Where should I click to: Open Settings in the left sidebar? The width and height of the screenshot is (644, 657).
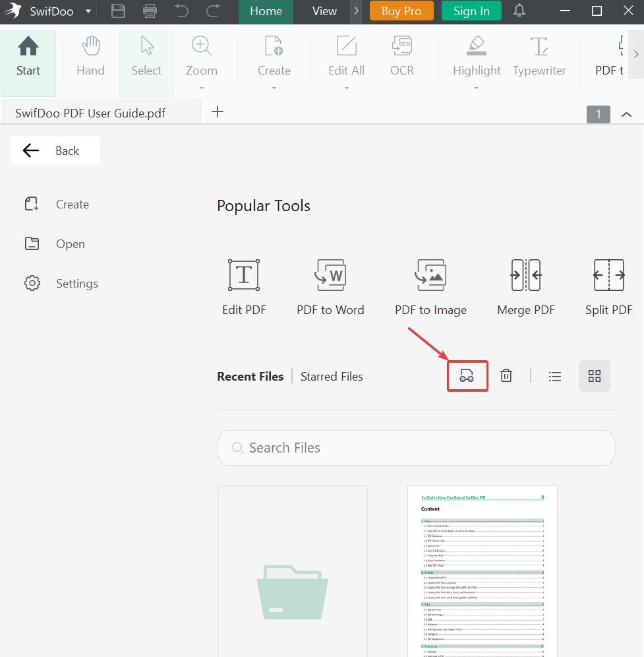point(61,283)
